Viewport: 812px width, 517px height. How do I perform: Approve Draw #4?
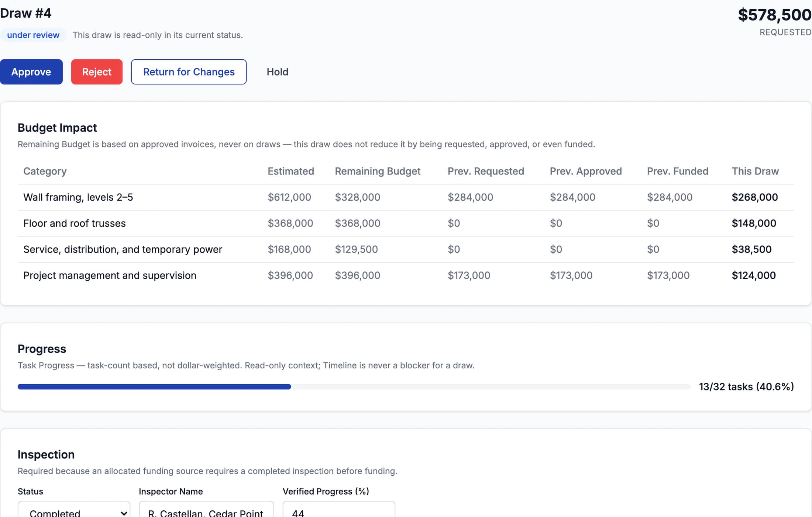point(31,72)
